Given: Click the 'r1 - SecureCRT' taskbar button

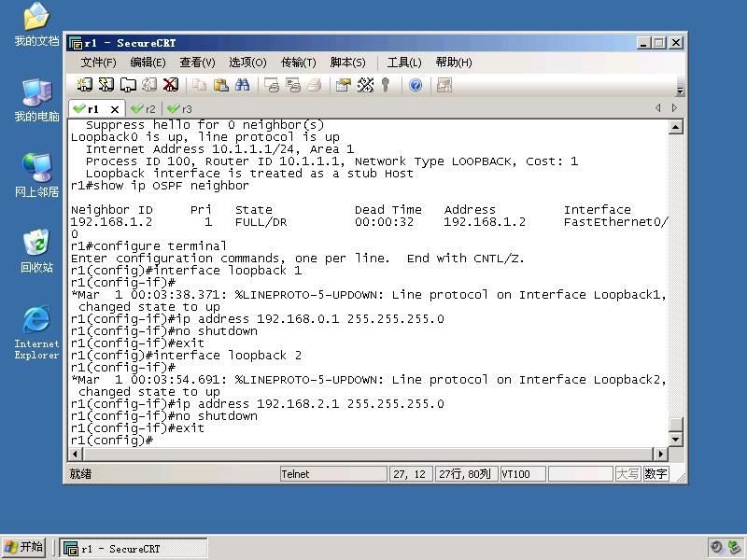Looking at the screenshot, I should click(x=134, y=549).
